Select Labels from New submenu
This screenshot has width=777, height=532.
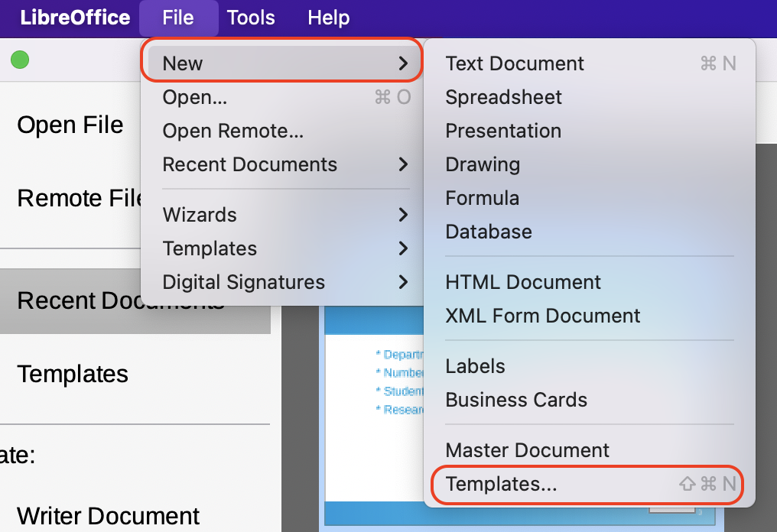[x=590, y=367]
